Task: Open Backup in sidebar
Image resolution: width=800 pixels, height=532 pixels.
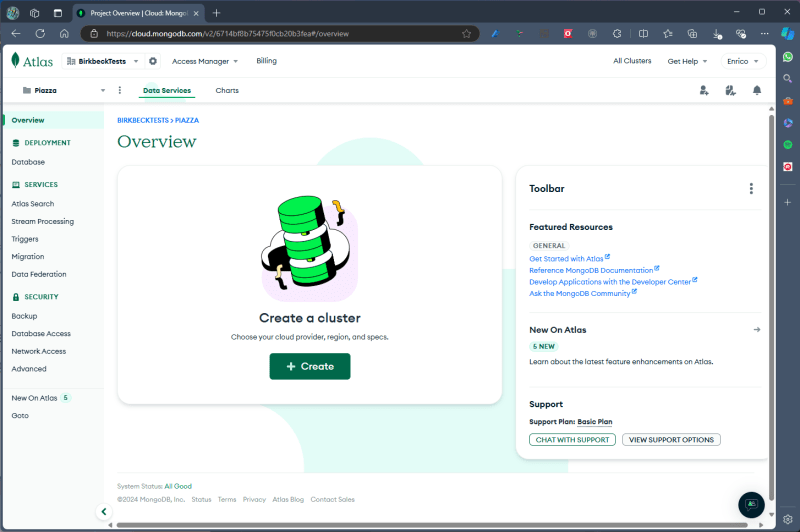Action: 24,316
